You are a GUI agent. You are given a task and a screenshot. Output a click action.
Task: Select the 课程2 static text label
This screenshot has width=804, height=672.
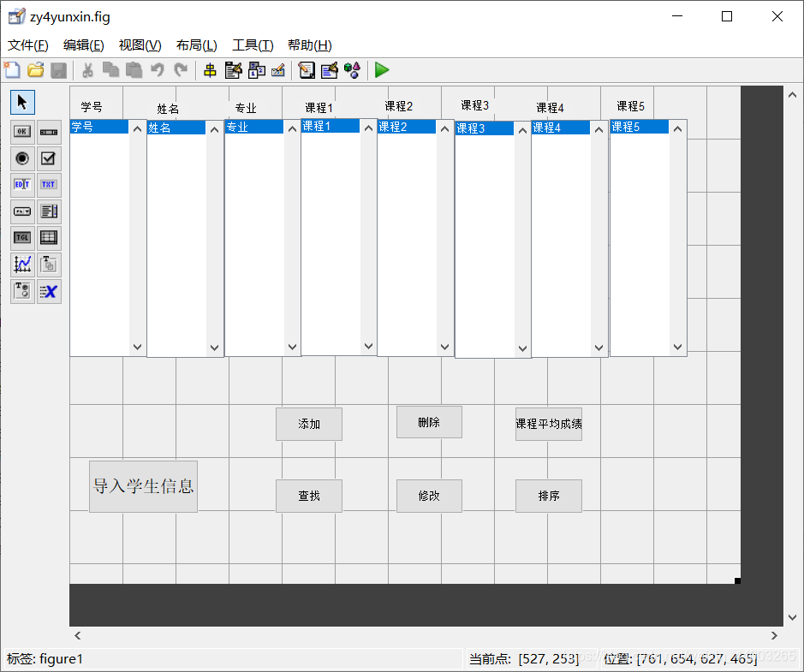(x=399, y=106)
